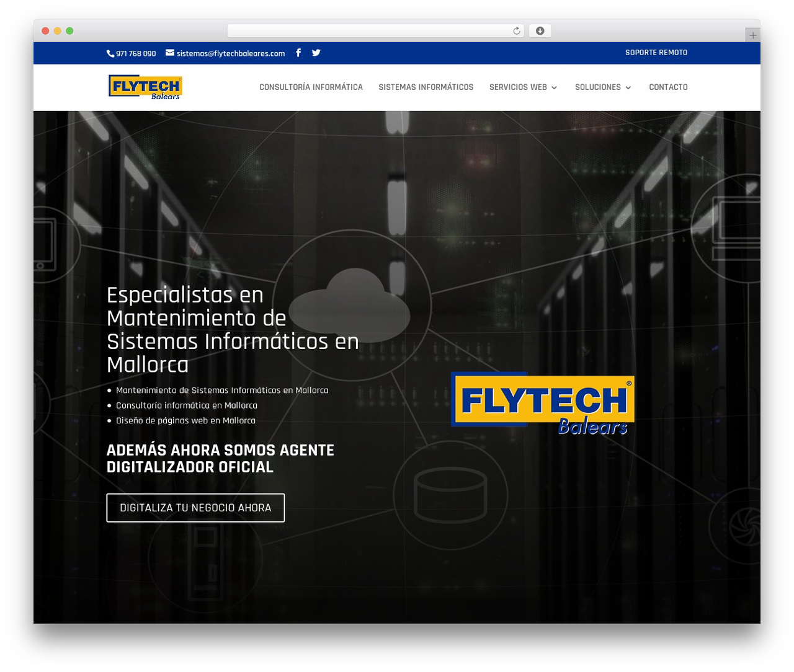The width and height of the screenshot is (794, 672).
Task: Click the email envelope icon
Action: pos(170,53)
